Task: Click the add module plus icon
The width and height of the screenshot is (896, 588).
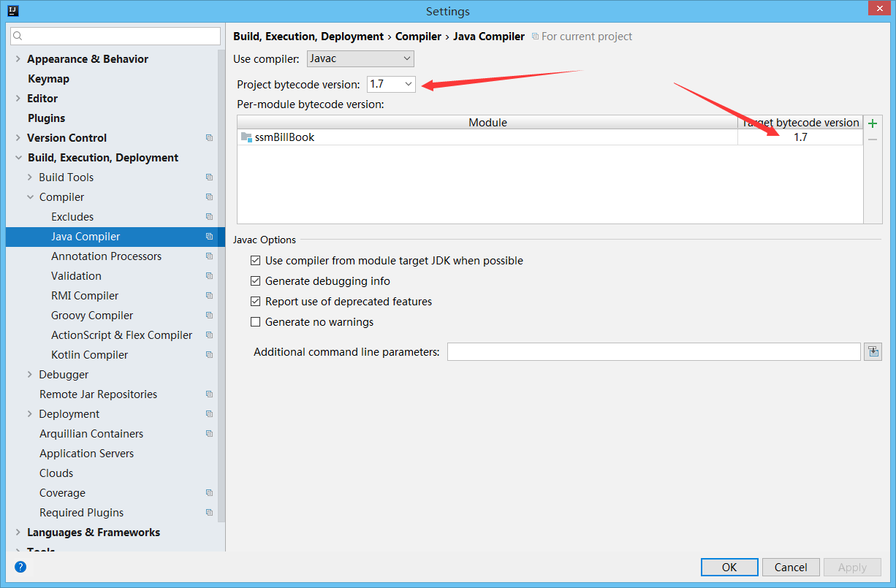Action: 872,123
